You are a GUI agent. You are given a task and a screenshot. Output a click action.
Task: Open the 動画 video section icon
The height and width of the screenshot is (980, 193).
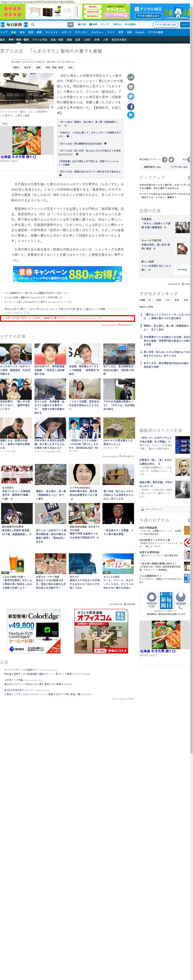[x=91, y=24]
